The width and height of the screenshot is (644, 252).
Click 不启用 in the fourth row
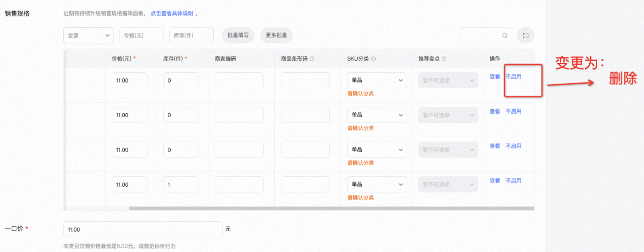coord(513,180)
